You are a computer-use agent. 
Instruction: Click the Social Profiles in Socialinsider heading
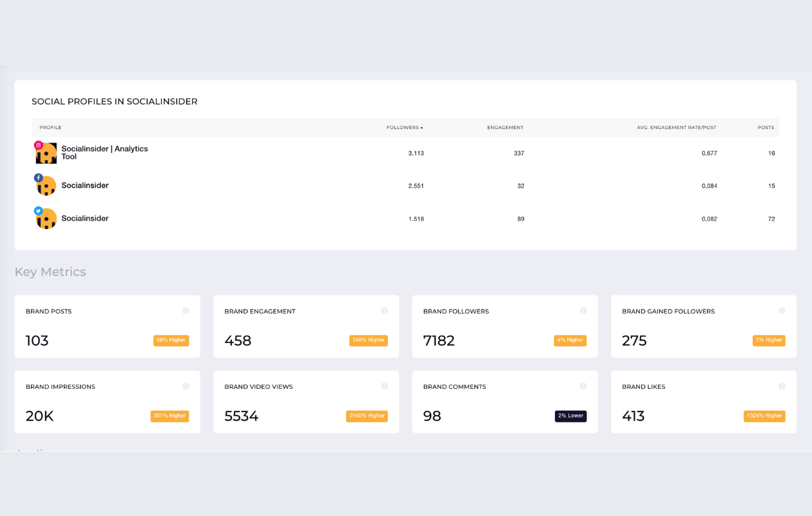pos(115,101)
